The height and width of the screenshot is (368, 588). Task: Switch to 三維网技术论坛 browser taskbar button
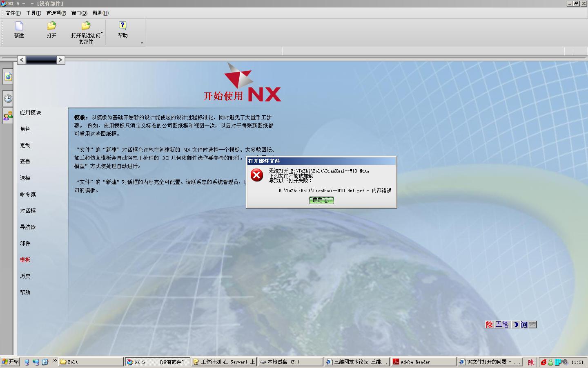pos(357,362)
